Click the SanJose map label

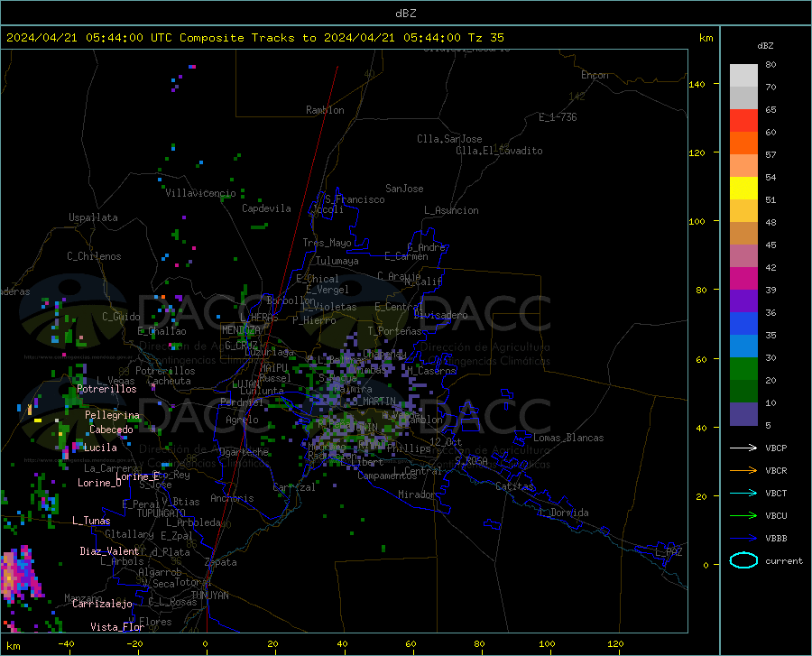pyautogui.click(x=404, y=189)
